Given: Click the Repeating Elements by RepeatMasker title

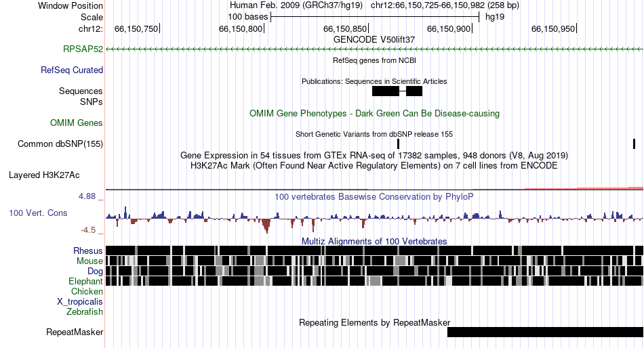Looking at the screenshot, I should (x=375, y=322).
